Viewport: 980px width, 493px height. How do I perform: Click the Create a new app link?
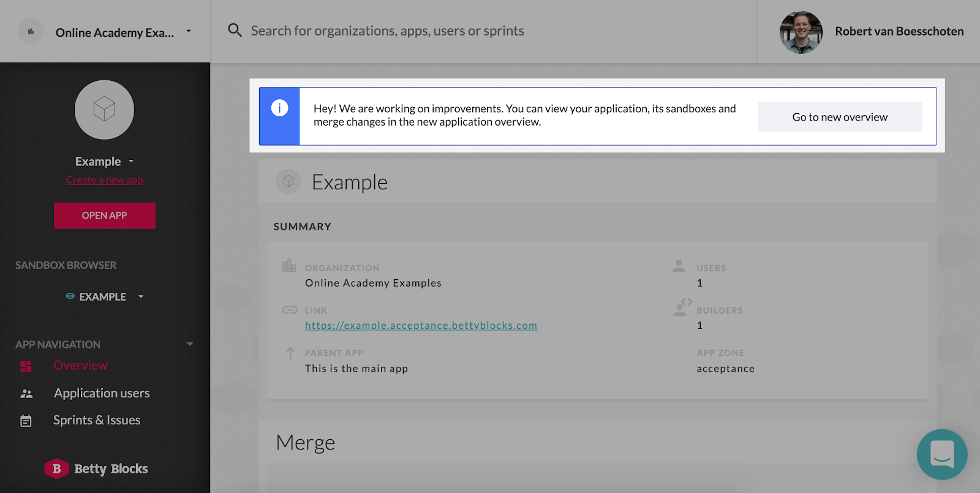pos(105,180)
